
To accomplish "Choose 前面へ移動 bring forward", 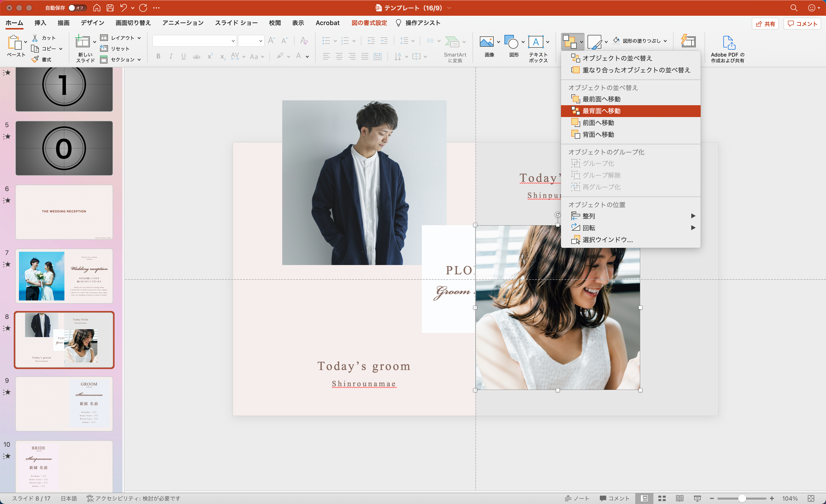I will (x=631, y=123).
